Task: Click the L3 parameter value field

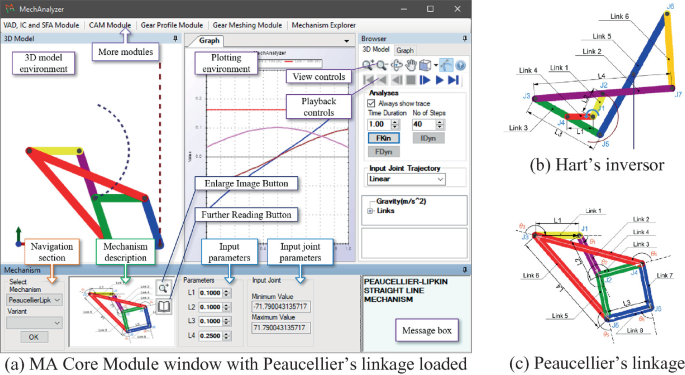Action: click(x=210, y=321)
